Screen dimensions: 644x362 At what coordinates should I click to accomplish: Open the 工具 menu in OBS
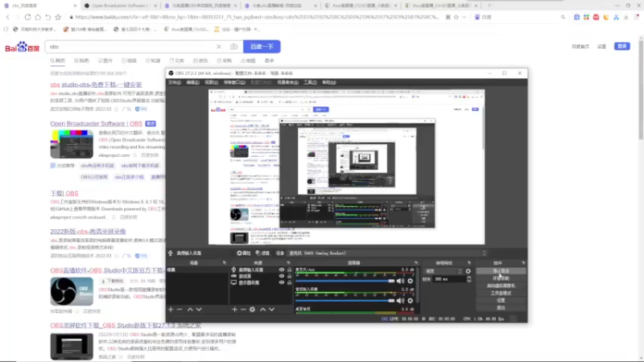click(310, 83)
